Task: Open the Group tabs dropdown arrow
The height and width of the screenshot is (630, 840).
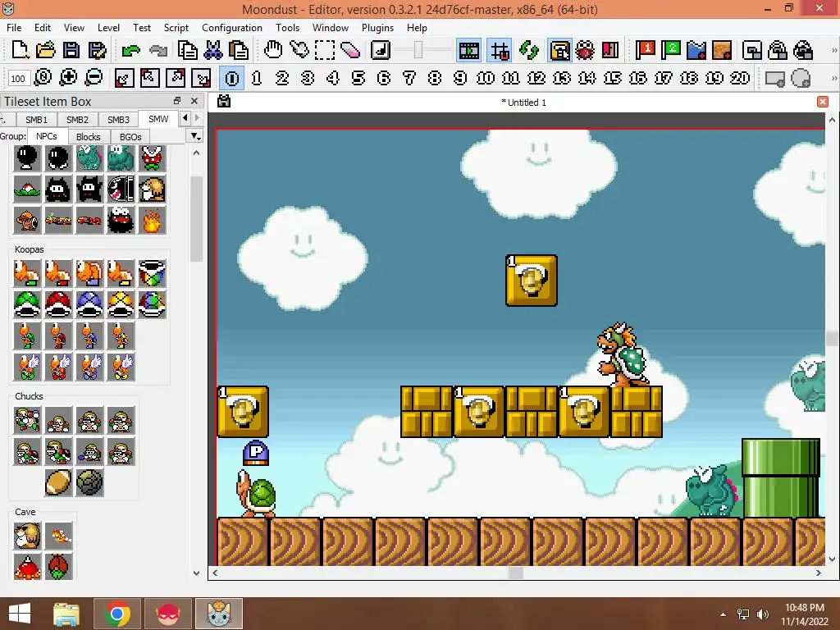Action: (x=196, y=137)
